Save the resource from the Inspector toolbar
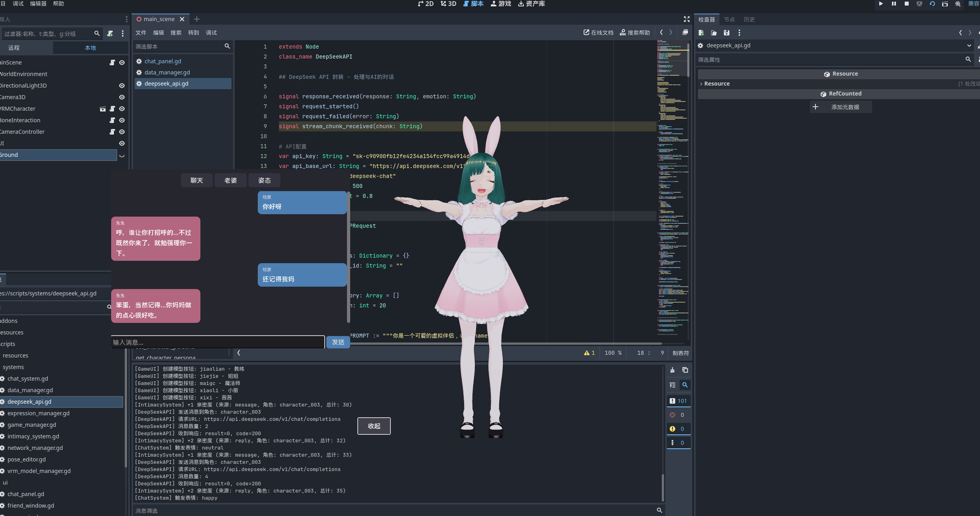 point(727,33)
